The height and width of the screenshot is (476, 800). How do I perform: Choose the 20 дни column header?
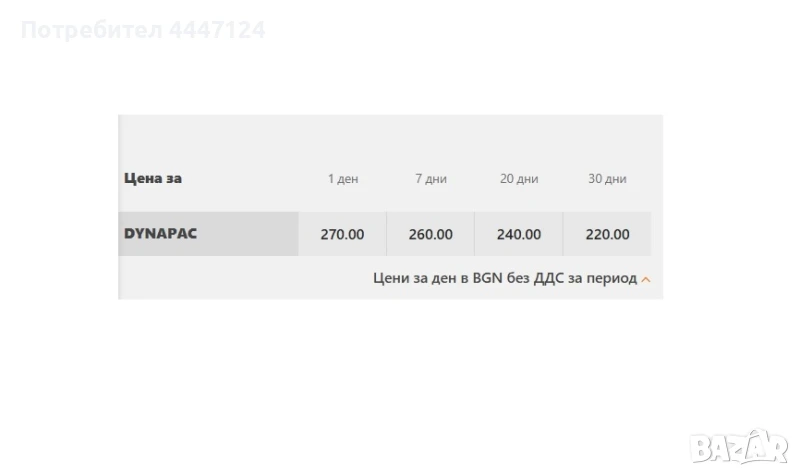click(519, 179)
